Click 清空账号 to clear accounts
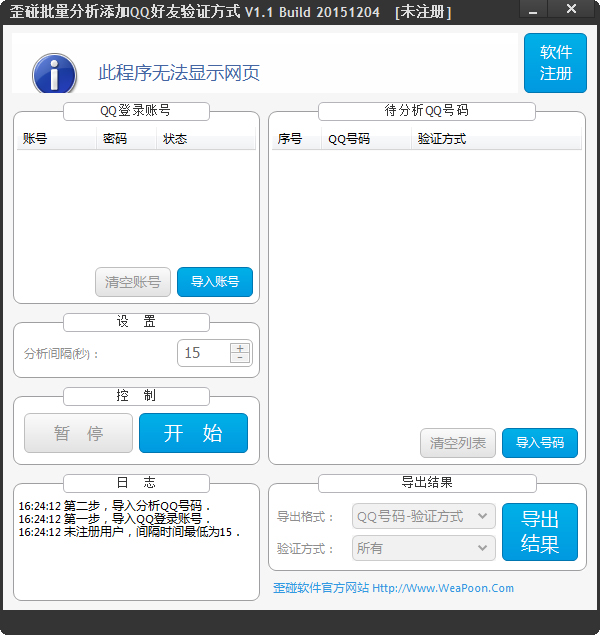The width and height of the screenshot is (600, 635). (133, 282)
